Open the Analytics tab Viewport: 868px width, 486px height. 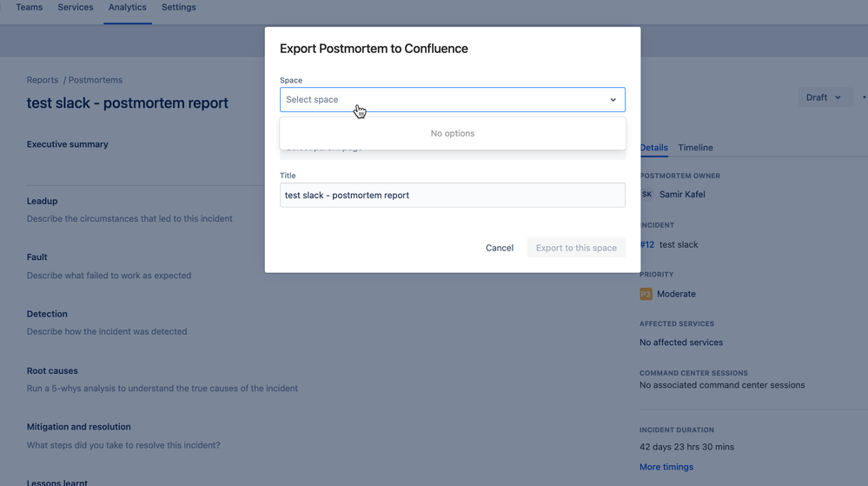point(128,7)
